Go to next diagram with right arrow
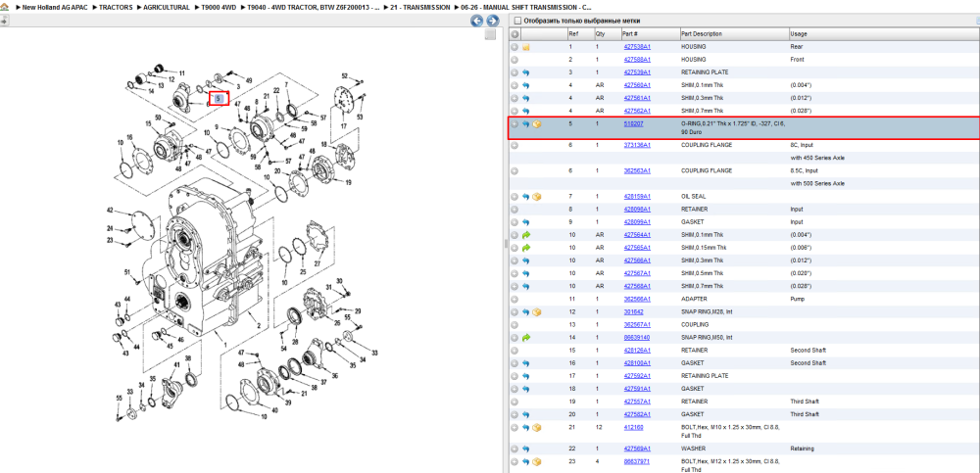 coord(492,21)
